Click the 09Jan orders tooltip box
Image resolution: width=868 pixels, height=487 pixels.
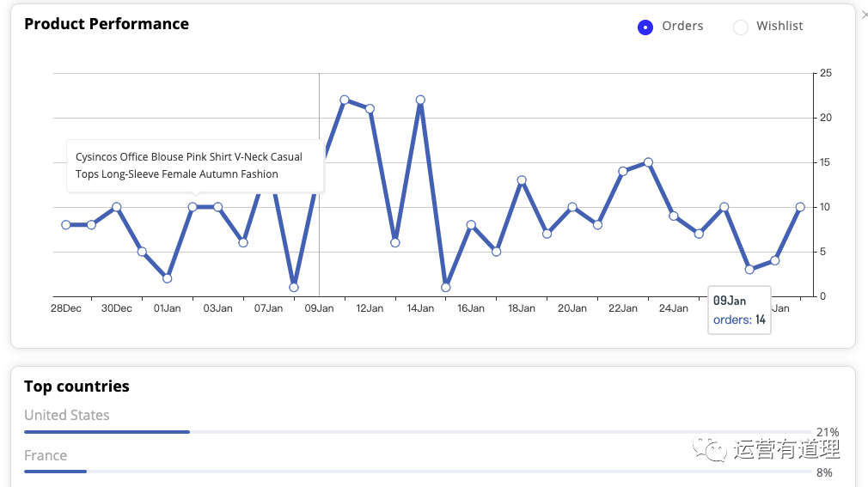coord(739,310)
